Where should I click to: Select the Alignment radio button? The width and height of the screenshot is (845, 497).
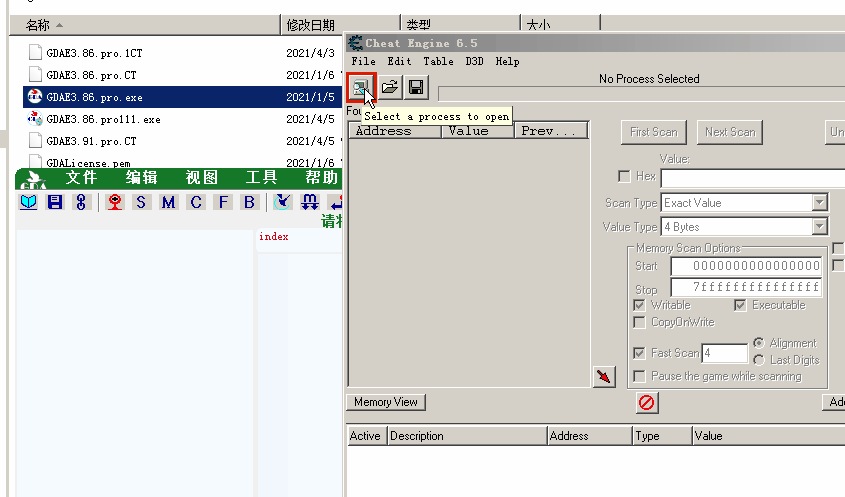[x=759, y=343]
